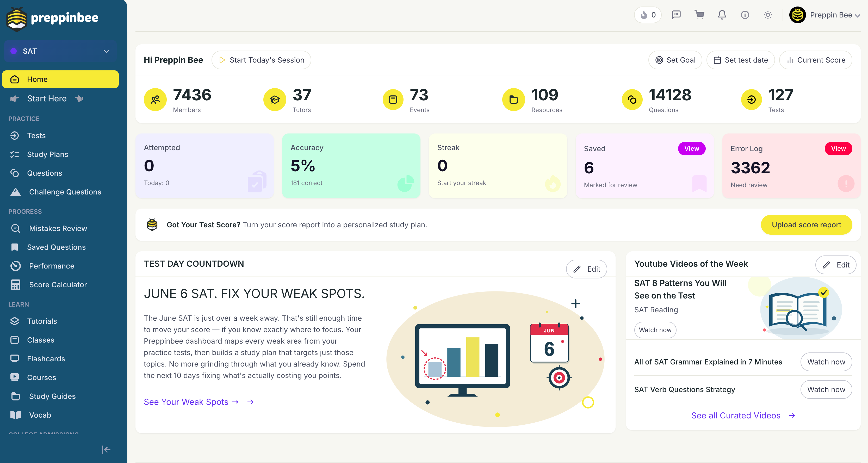Click SAT 8 Patterns video title
Screen dimensions: 868x463
click(x=680, y=289)
